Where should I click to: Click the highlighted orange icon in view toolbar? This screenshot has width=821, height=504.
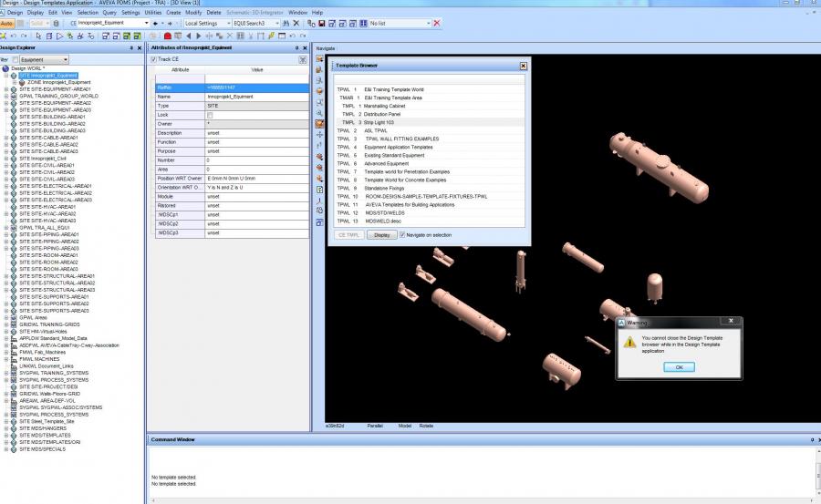pos(319,124)
